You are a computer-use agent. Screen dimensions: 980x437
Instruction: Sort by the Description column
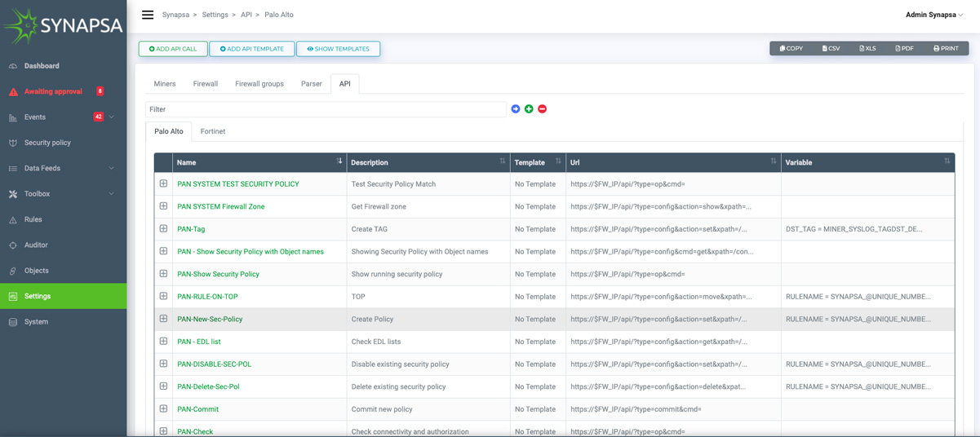tap(428, 162)
